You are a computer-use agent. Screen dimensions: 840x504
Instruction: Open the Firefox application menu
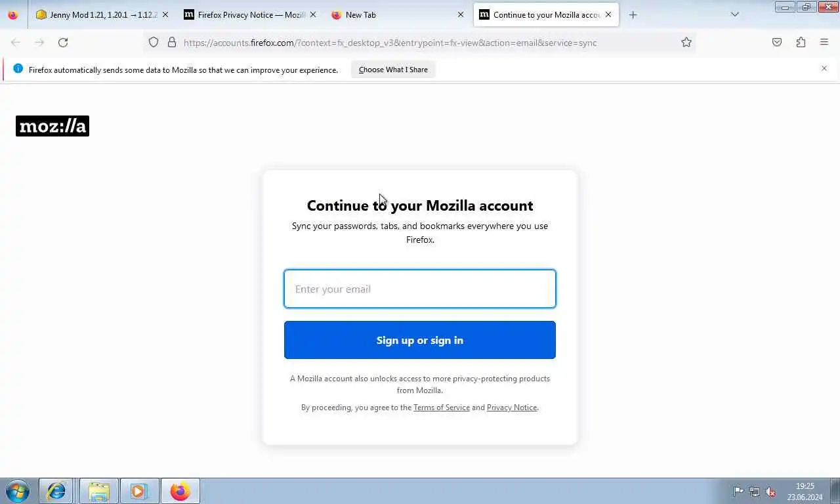[x=824, y=43]
